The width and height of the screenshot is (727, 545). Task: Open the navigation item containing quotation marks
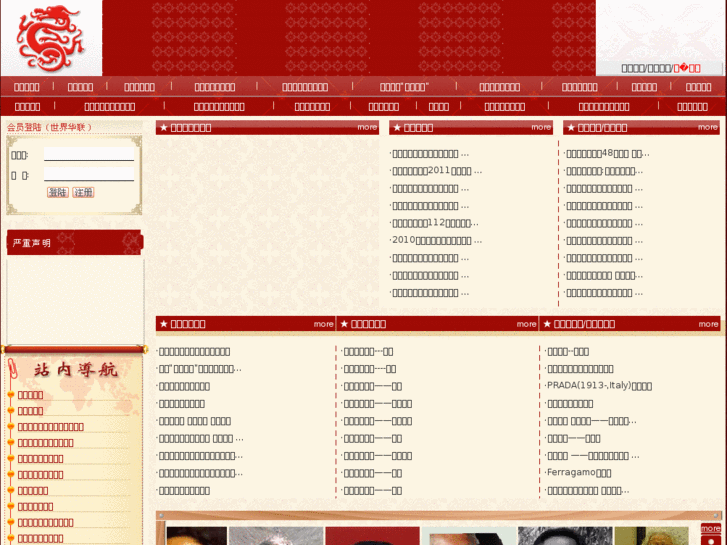404,87
